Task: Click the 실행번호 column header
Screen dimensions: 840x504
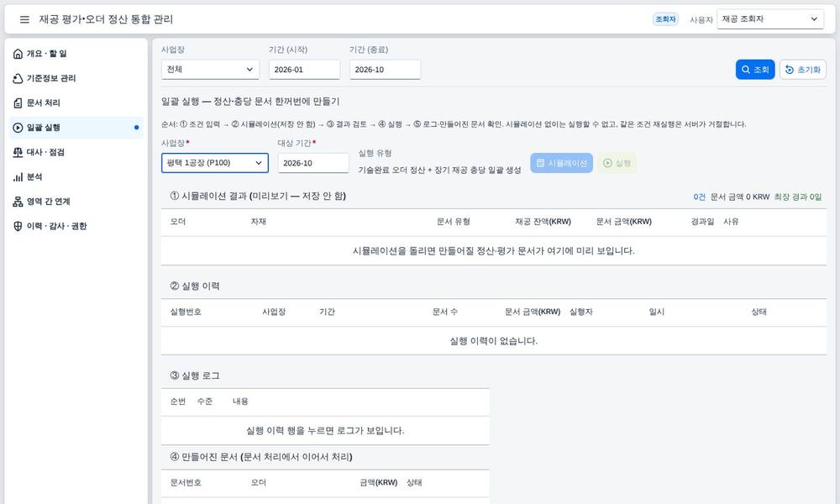Action: pyautogui.click(x=186, y=312)
